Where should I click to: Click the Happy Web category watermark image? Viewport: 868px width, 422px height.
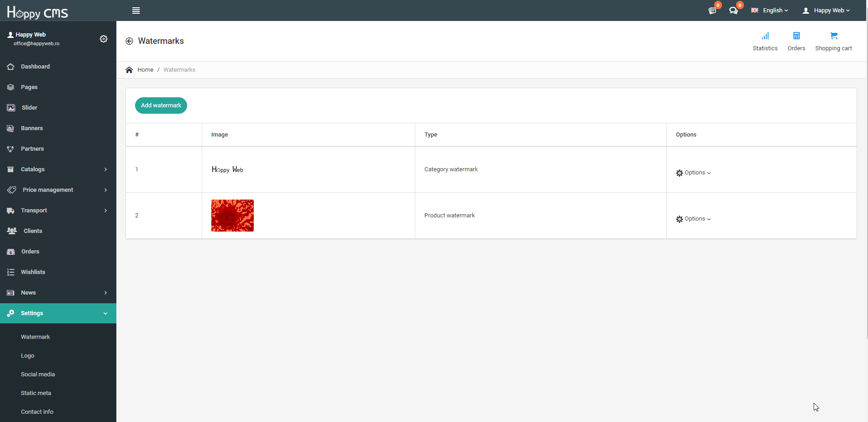(x=227, y=169)
